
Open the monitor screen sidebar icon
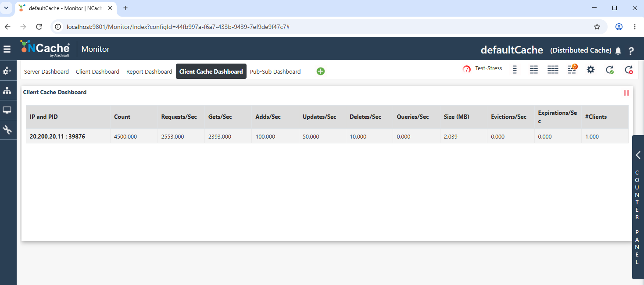(7, 110)
